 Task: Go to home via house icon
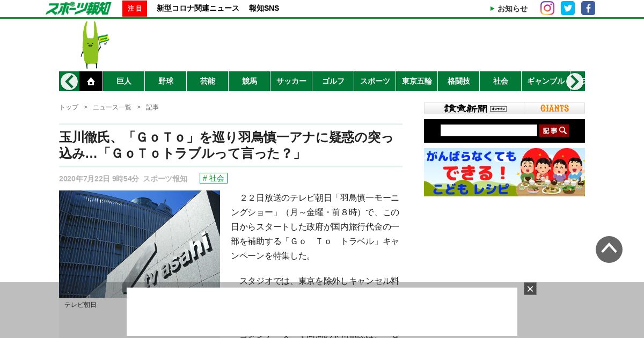[91, 81]
